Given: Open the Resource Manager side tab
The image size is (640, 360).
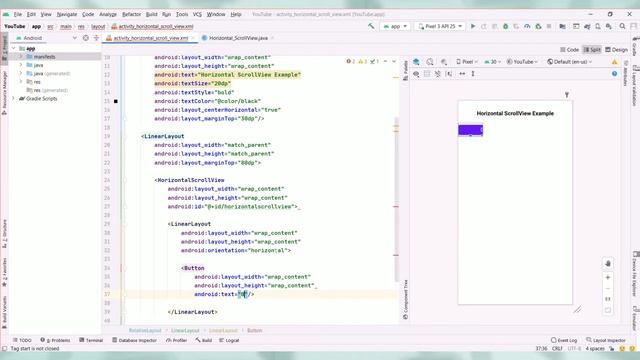Looking at the screenshot, I should 4,93.
